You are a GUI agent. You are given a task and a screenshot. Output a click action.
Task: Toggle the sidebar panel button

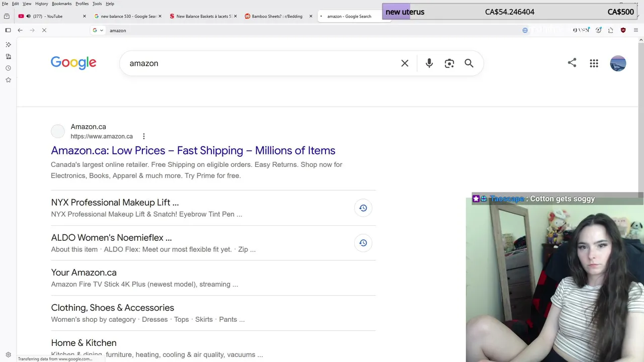pyautogui.click(x=8, y=30)
